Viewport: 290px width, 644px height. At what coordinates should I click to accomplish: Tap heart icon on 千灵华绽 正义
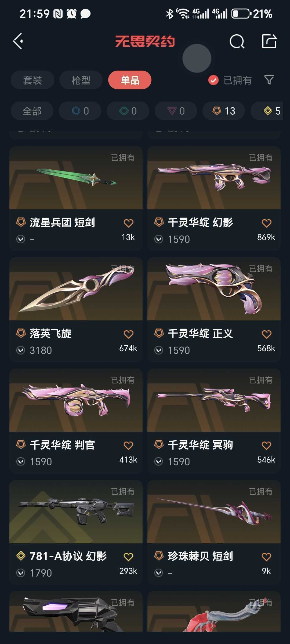(266, 334)
